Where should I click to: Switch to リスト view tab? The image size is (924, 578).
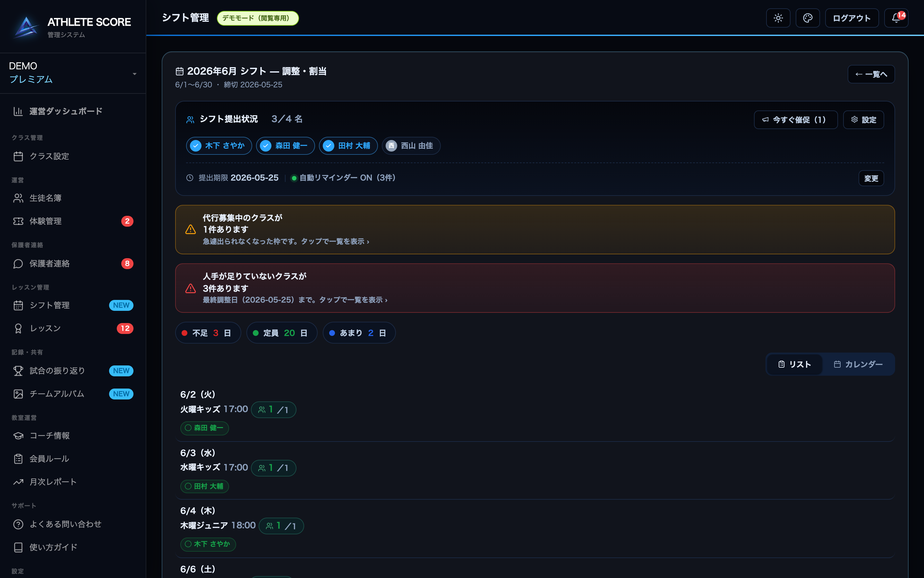click(795, 364)
